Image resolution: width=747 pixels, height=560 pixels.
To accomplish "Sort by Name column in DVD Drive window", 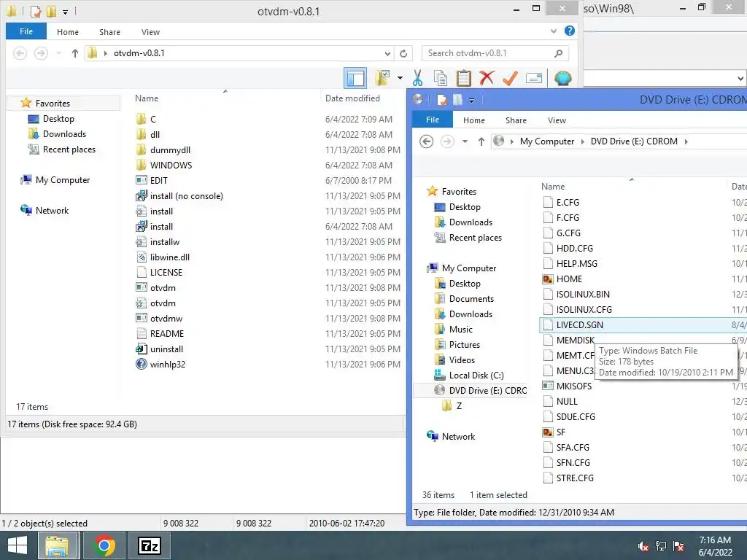I will pyautogui.click(x=553, y=187).
